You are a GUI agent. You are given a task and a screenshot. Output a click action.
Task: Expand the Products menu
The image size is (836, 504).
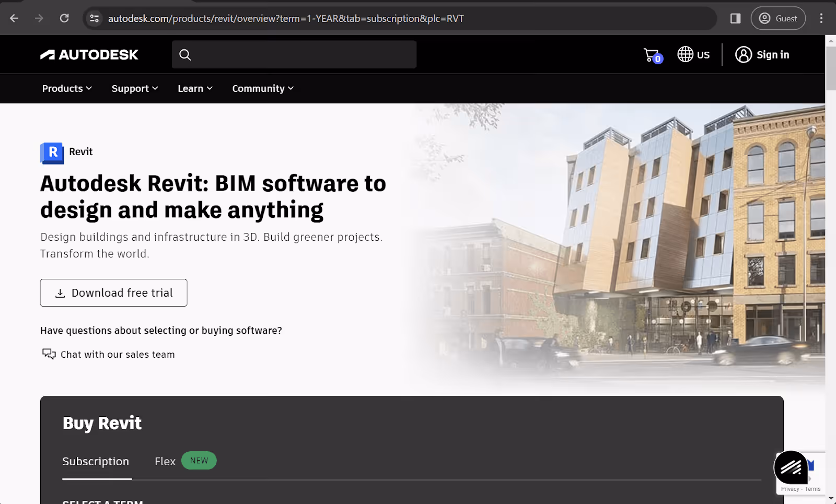67,88
